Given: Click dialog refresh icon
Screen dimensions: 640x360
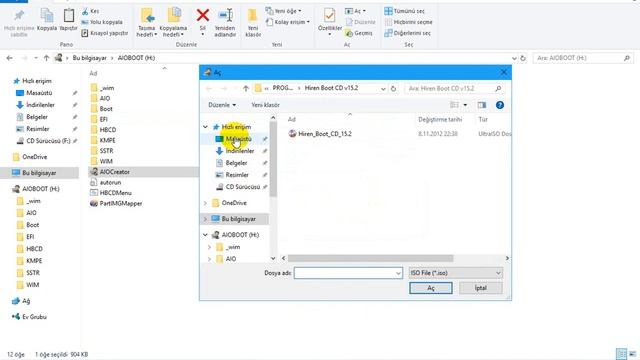Looking at the screenshot, I should (393, 88).
